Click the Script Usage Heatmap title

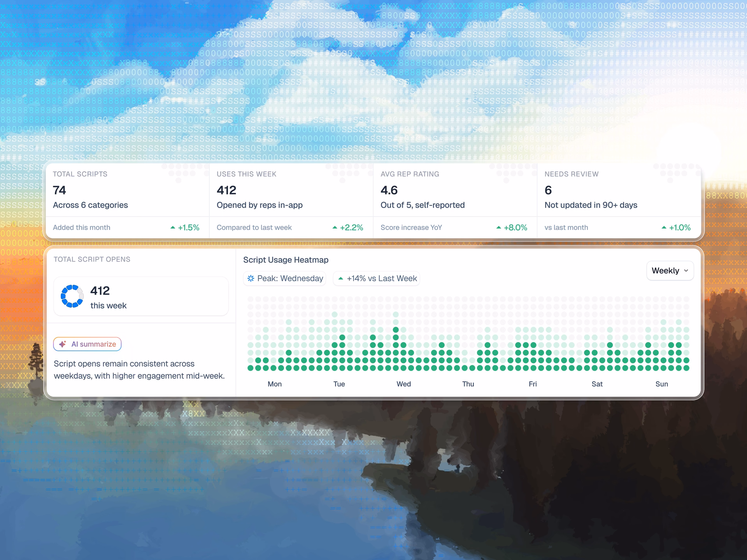pyautogui.click(x=286, y=260)
